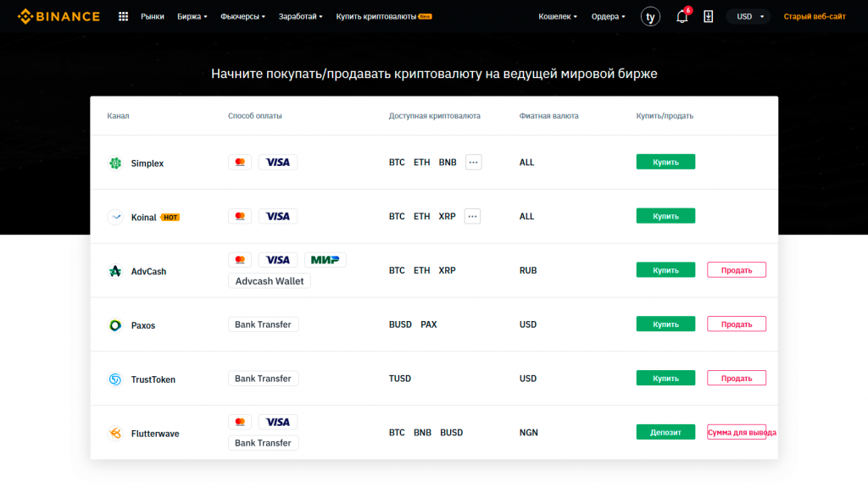Screen dimensions: 868x487
Task: Show more cryptocurrencies for Simplex
Action: pyautogui.click(x=473, y=162)
